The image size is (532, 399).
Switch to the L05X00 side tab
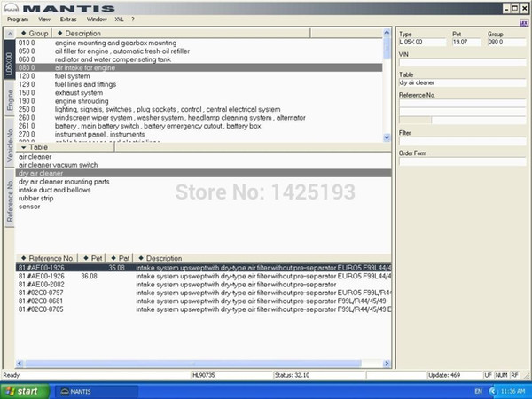tap(10, 59)
